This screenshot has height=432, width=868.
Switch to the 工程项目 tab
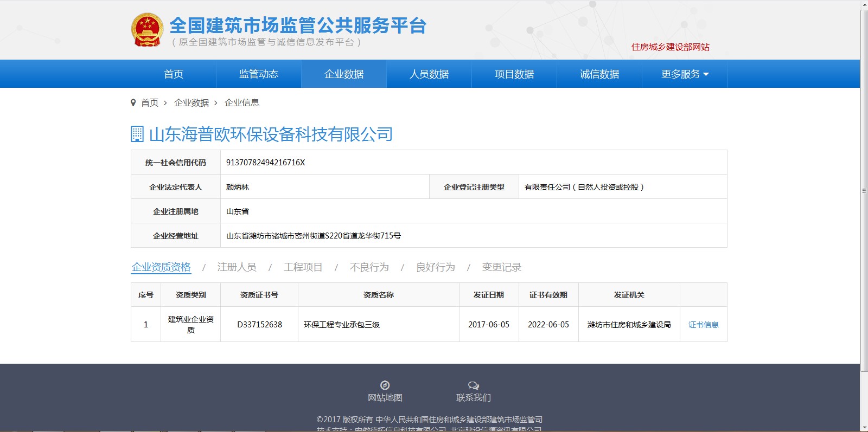coord(303,267)
